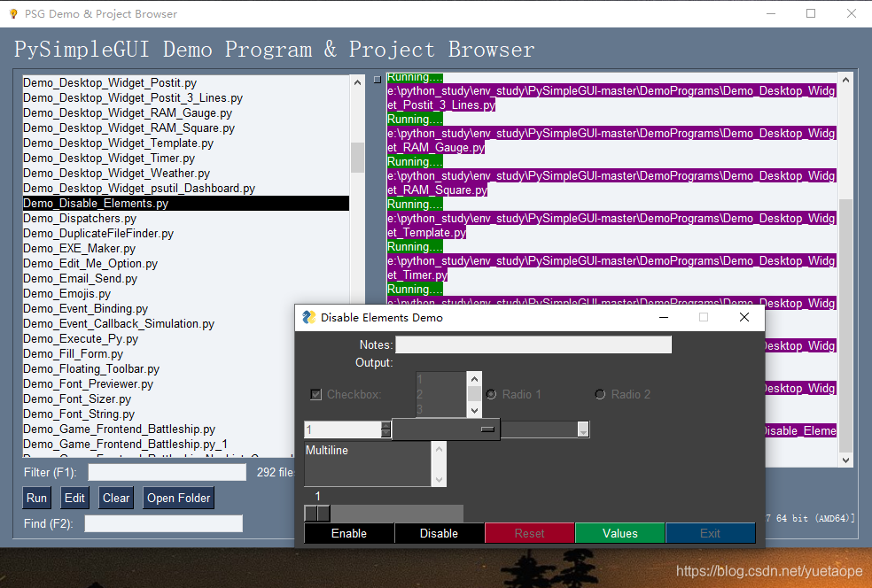Image resolution: width=872 pixels, height=588 pixels.
Task: Click the green Values button
Action: click(620, 533)
